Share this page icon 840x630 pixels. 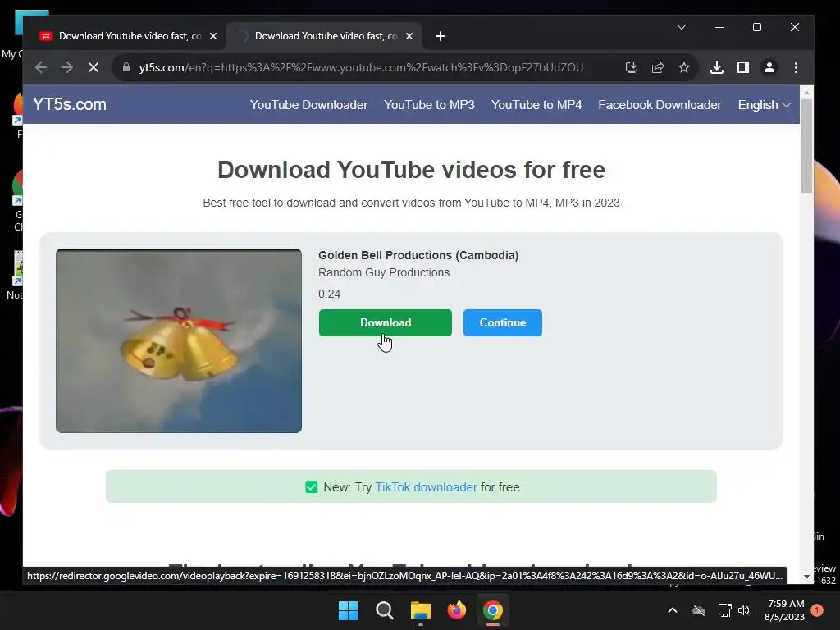click(x=658, y=67)
